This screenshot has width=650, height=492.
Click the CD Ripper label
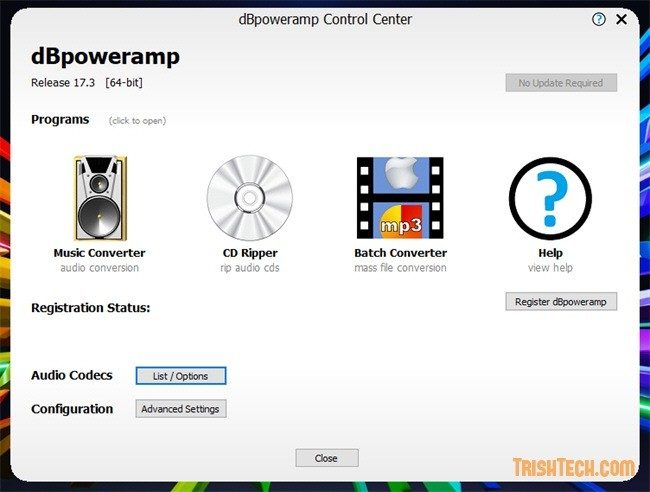click(250, 253)
